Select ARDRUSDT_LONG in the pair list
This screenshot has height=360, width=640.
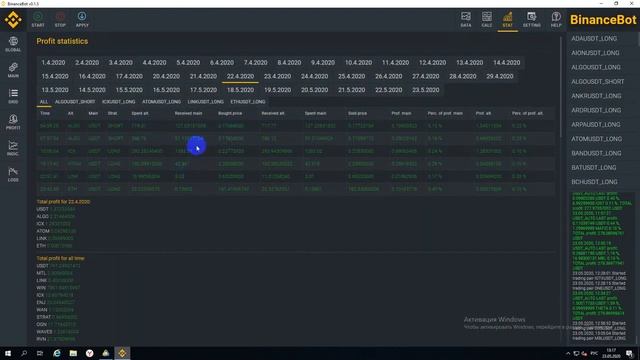pyautogui.click(x=596, y=110)
